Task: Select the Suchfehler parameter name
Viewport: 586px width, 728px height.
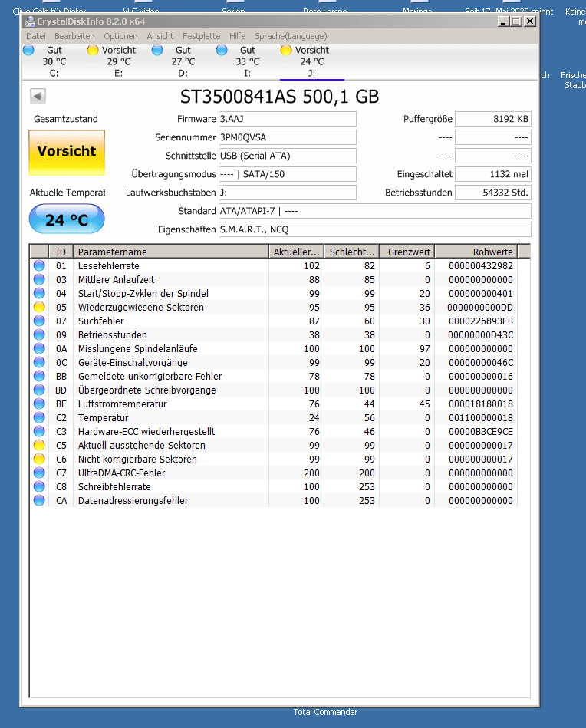Action: tap(100, 321)
